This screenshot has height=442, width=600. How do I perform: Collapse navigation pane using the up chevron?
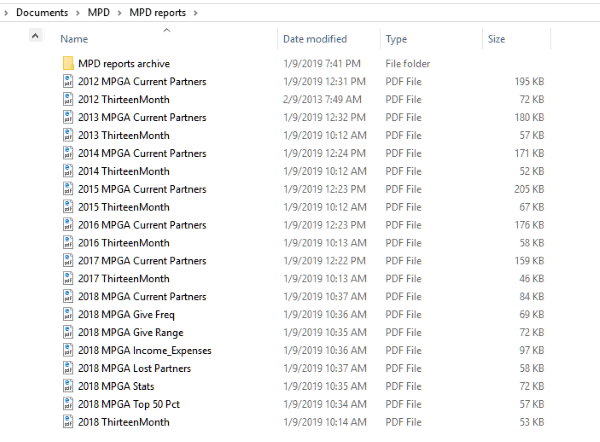point(36,37)
